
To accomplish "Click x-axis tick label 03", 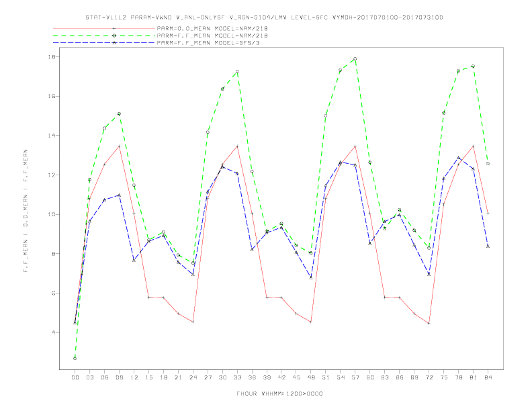I will click(89, 377).
